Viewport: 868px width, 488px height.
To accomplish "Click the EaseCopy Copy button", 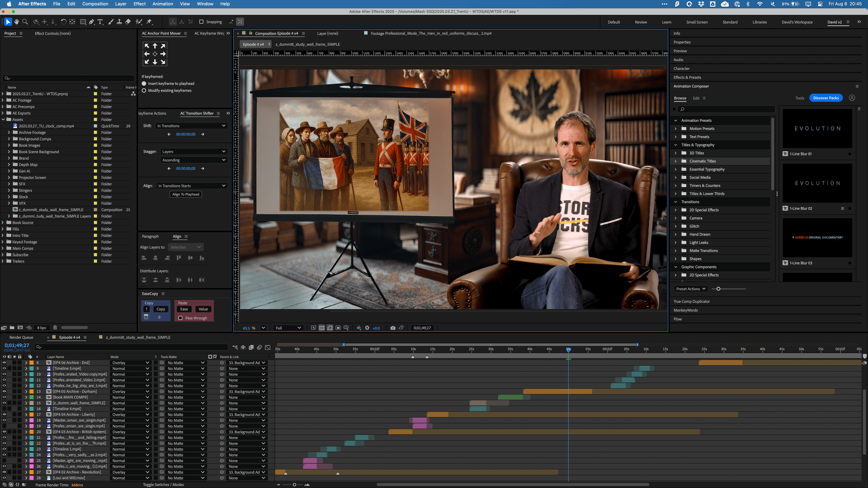I will 161,309.
